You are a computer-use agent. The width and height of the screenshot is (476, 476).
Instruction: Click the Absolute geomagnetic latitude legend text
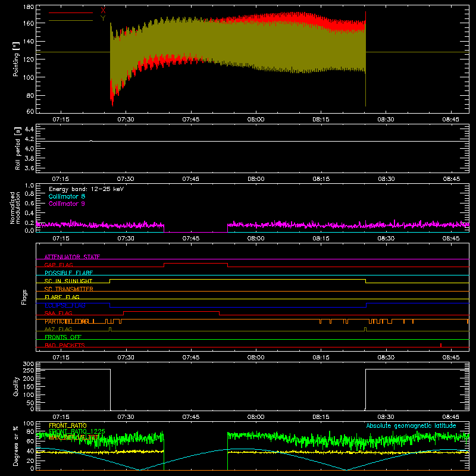coord(411,425)
